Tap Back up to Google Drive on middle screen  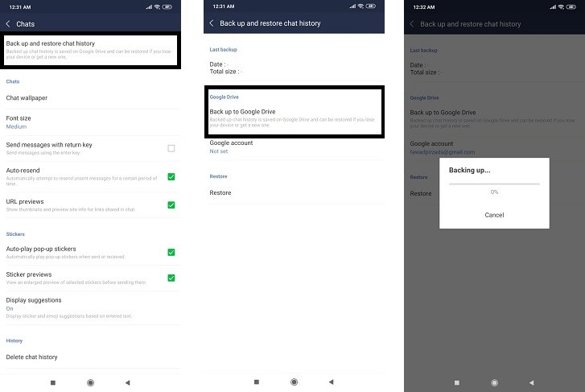(x=294, y=118)
